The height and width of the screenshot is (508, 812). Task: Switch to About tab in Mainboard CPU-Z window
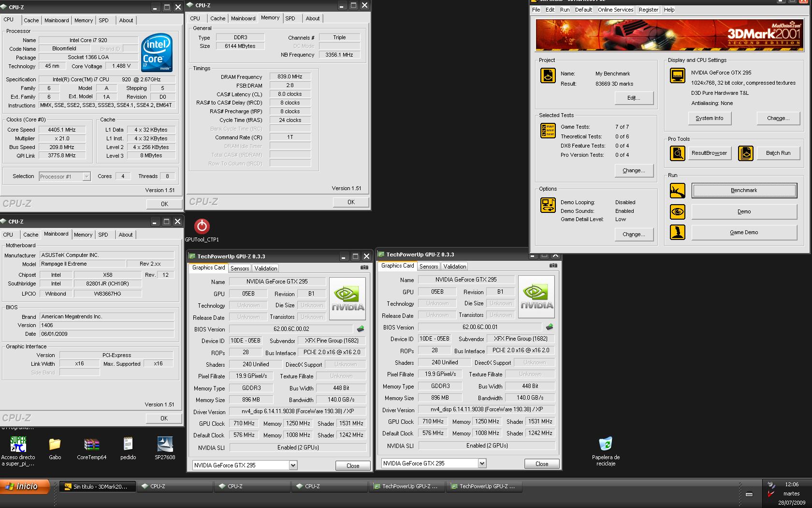tap(126, 235)
